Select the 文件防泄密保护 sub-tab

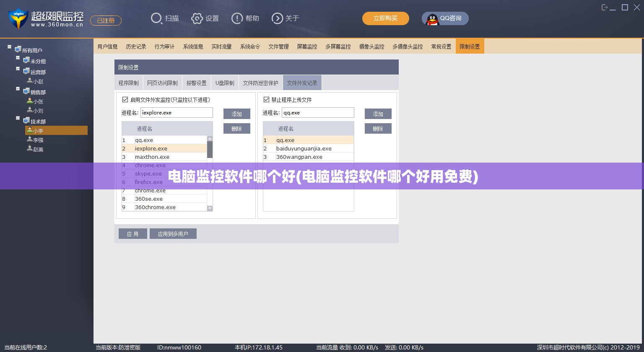pos(261,83)
